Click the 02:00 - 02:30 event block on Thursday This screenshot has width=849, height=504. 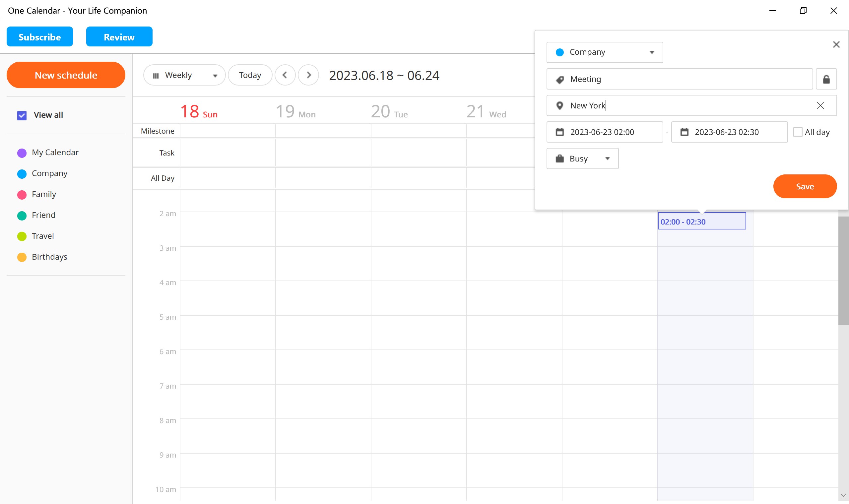[x=702, y=221]
